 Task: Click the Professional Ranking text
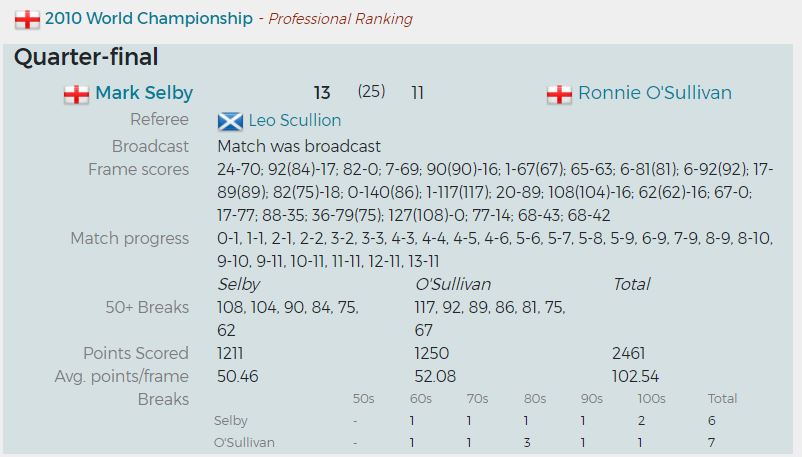click(x=341, y=19)
